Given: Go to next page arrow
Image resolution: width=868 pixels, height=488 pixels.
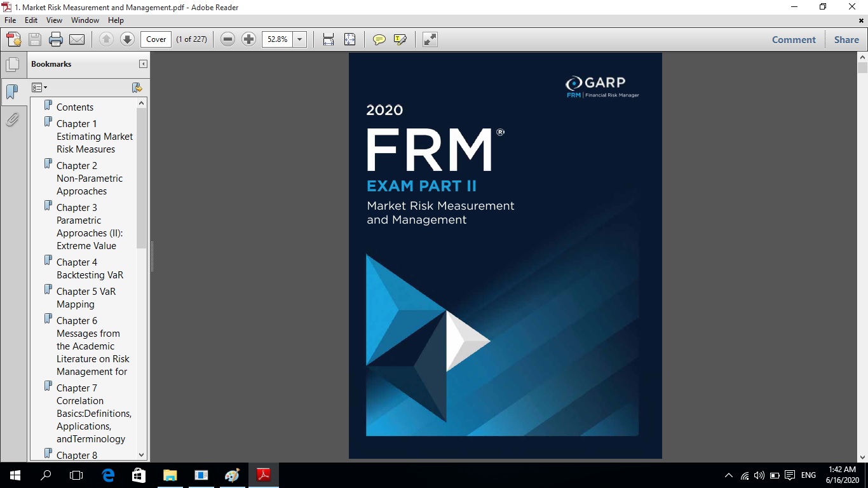Looking at the screenshot, I should click(127, 39).
